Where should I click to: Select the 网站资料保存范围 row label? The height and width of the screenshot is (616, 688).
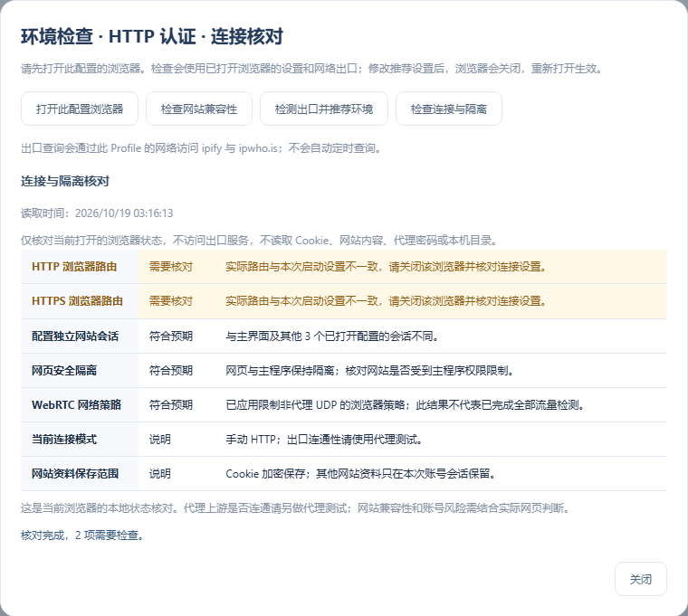click(75, 473)
